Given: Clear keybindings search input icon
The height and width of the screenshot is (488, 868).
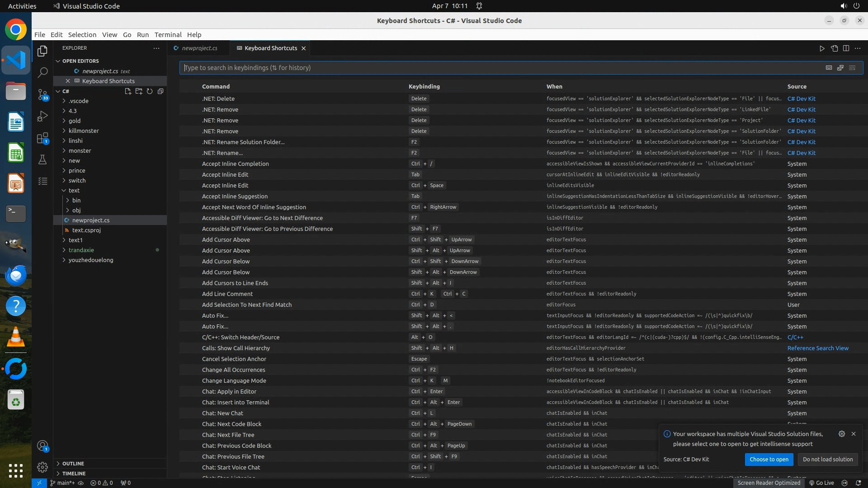Looking at the screenshot, I should pyautogui.click(x=852, y=68).
